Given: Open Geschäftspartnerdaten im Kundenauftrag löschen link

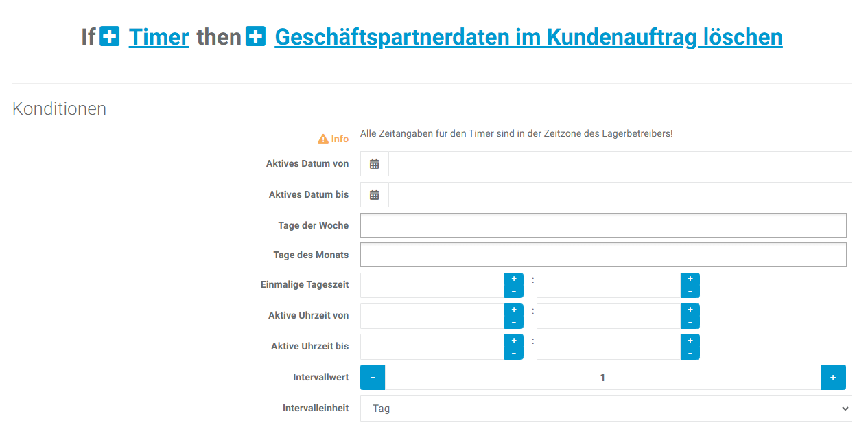Looking at the screenshot, I should 528,37.
